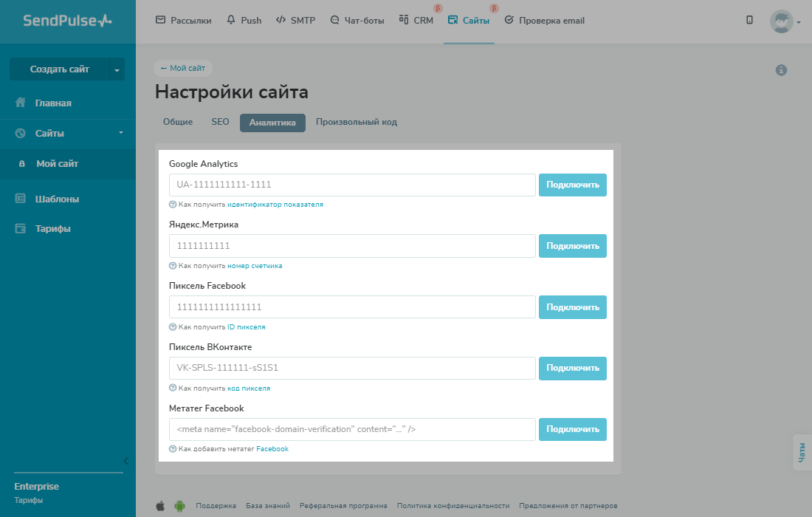812x517 pixels.
Task: Open the Рассылки email section
Action: tap(183, 20)
